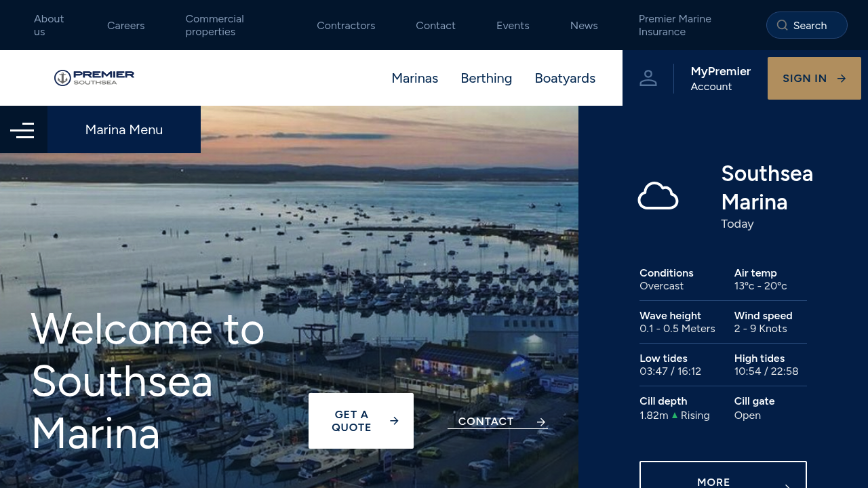Select Contact in top navigation
Viewport: 868px width, 488px height.
(435, 25)
